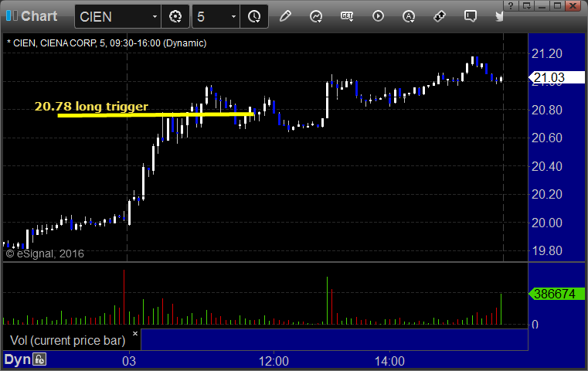Close the chart window
The width and height of the screenshot is (588, 371).
(573, 5)
